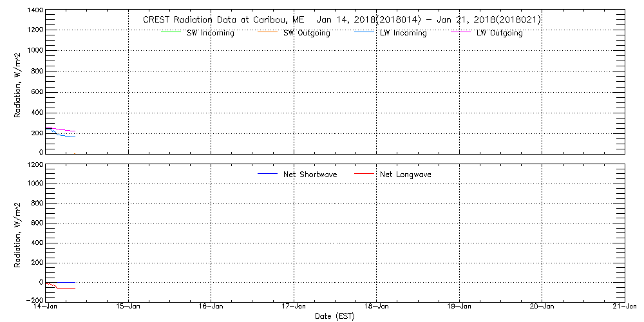The image size is (644, 322).
Task: Click the '16-Jan' x-axis label
Action: pos(211,307)
